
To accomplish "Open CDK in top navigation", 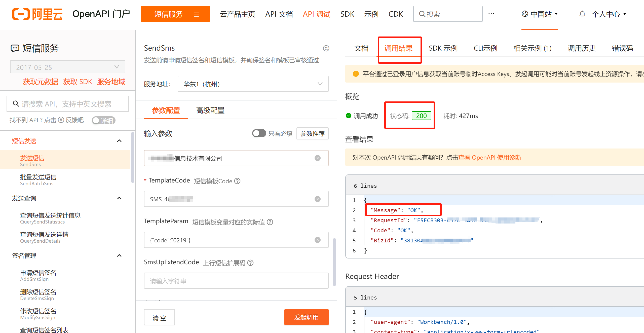I will click(396, 14).
